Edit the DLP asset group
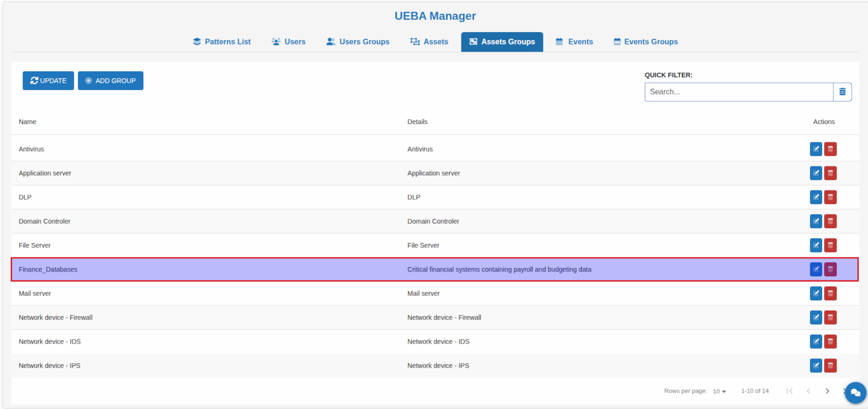This screenshot has height=409, width=868. 815,197
